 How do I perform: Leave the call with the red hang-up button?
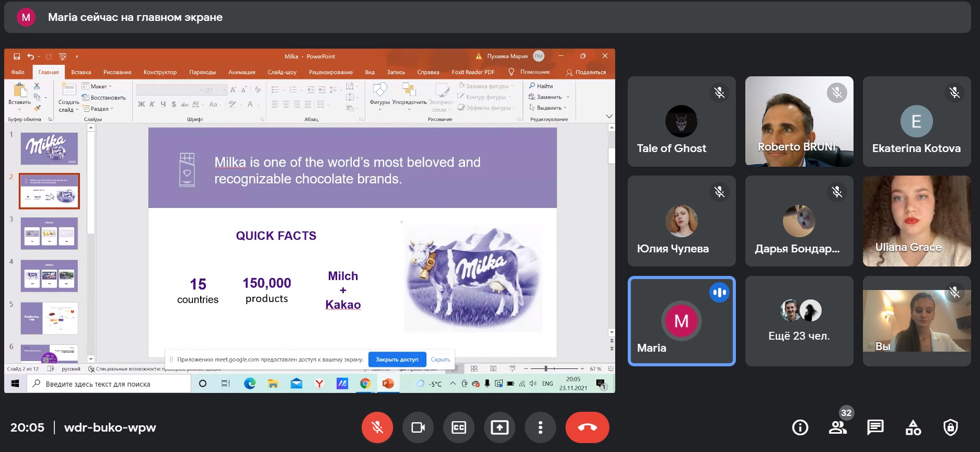click(x=587, y=427)
